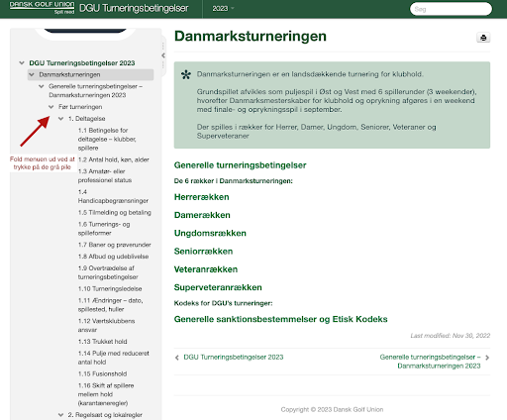Collapse the 1. Deltagelse section
This screenshot has width=507, height=420.
(x=61, y=119)
